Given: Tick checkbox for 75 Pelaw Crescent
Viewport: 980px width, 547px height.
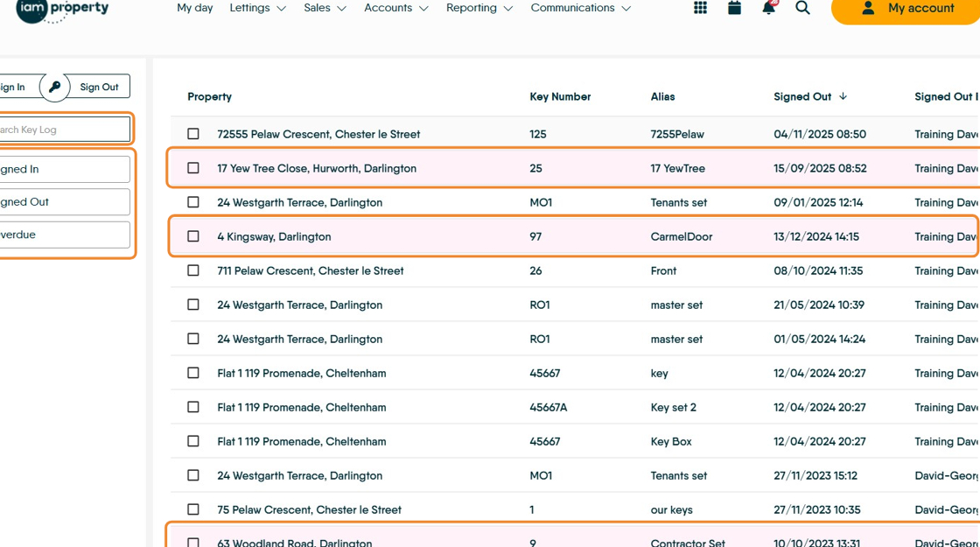Looking at the screenshot, I should (193, 509).
